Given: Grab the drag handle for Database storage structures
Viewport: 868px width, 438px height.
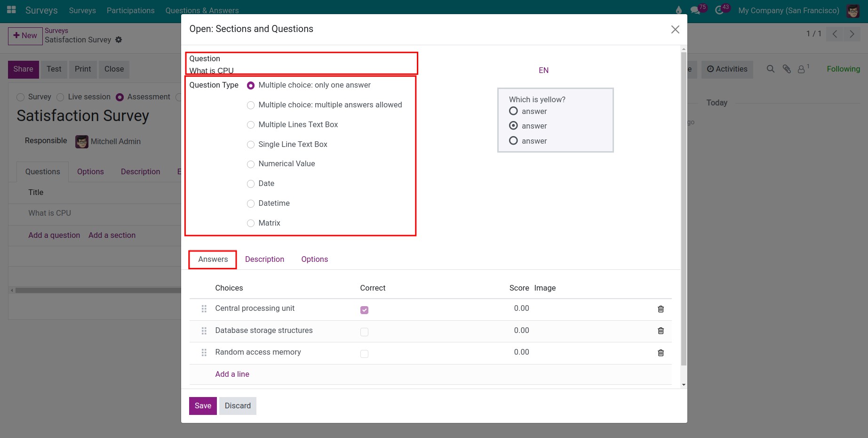Looking at the screenshot, I should point(204,331).
